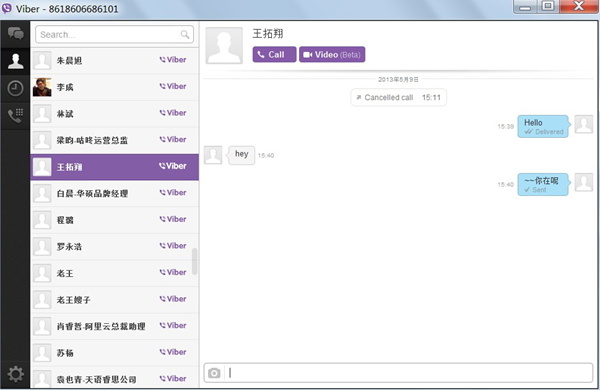Screen dimensions: 600x390
Task: Select the contact 梁昀-咕咚运营总监
Action: (x=114, y=140)
